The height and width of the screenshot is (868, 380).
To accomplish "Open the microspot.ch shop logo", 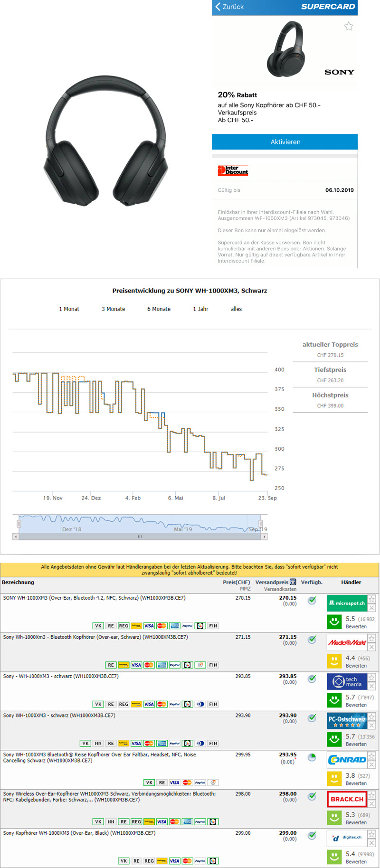I will click(x=347, y=603).
